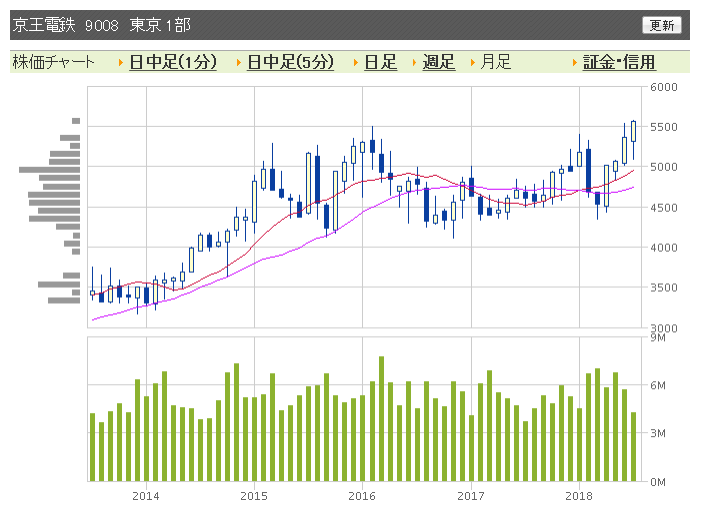
Task: Click the 3500 price axis label
Action: [x=664, y=288]
